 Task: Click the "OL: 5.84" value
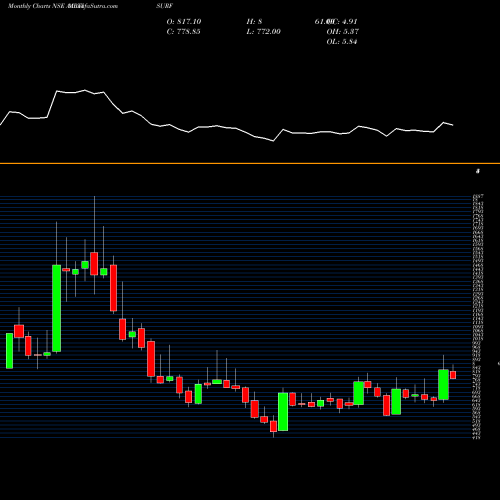click(342, 42)
